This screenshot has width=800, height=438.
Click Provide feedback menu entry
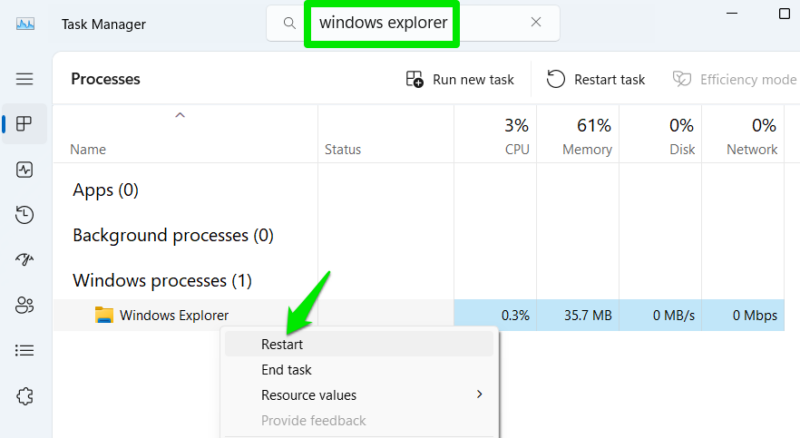point(359,421)
